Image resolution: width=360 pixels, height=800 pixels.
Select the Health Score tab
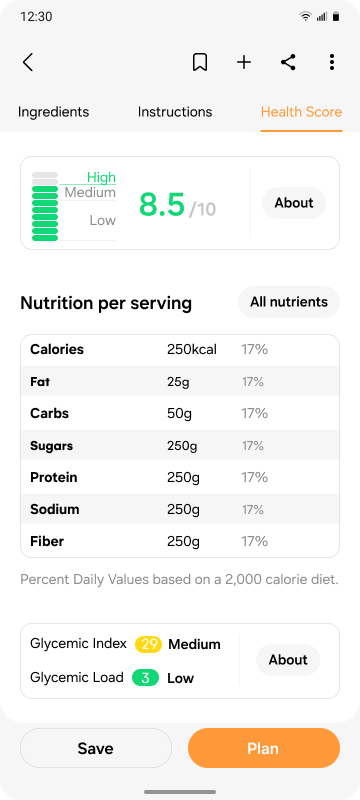[301, 112]
